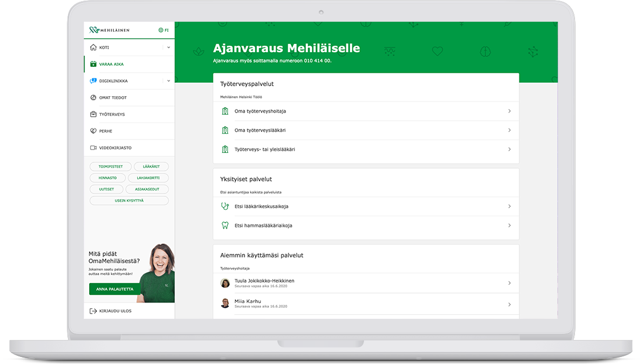The image size is (643, 364).
Task: Click the Uutiset pill button
Action: point(106,189)
